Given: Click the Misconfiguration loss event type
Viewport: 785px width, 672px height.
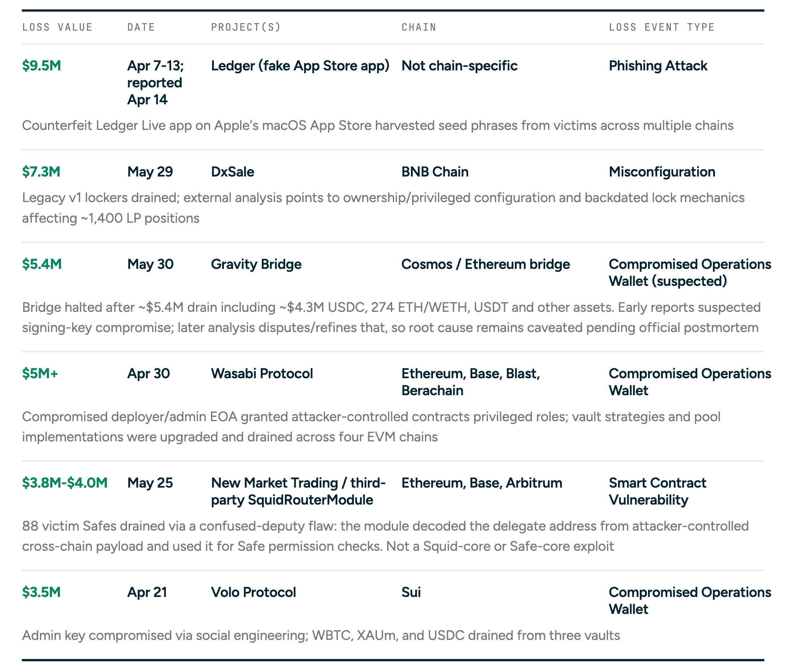Looking at the screenshot, I should pyautogui.click(x=662, y=172).
